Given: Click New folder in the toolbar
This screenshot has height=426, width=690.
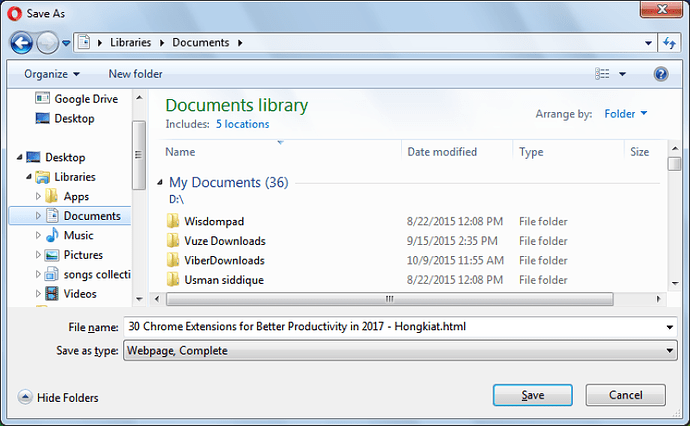Looking at the screenshot, I should tap(136, 74).
